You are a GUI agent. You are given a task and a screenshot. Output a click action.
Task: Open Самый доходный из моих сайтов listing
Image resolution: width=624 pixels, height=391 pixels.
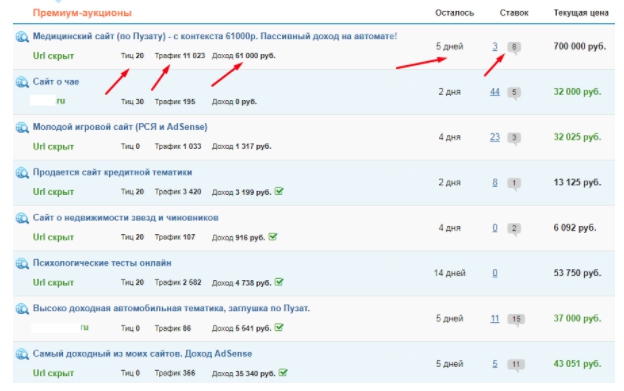pyautogui.click(x=142, y=354)
